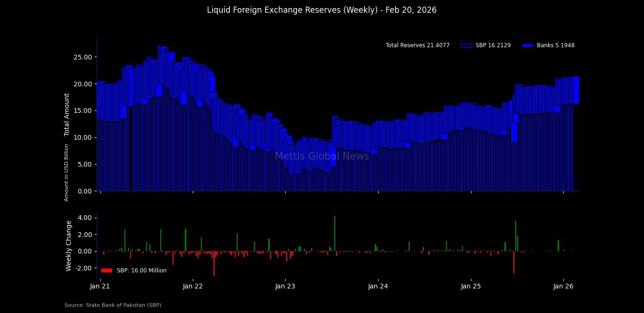Click the Total Amount y-axis title
The height and width of the screenshot is (313, 644).
coord(67,115)
